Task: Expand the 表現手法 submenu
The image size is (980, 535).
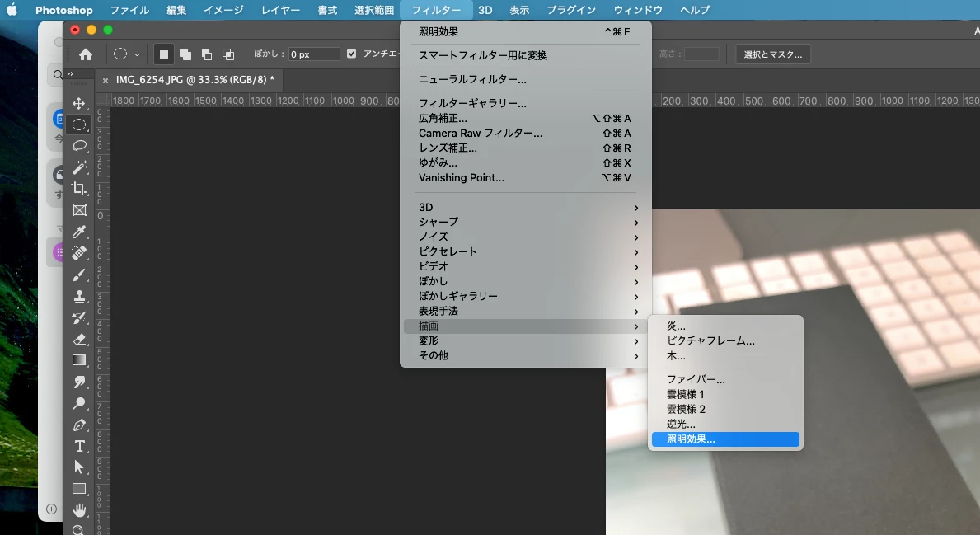Action: point(526,312)
